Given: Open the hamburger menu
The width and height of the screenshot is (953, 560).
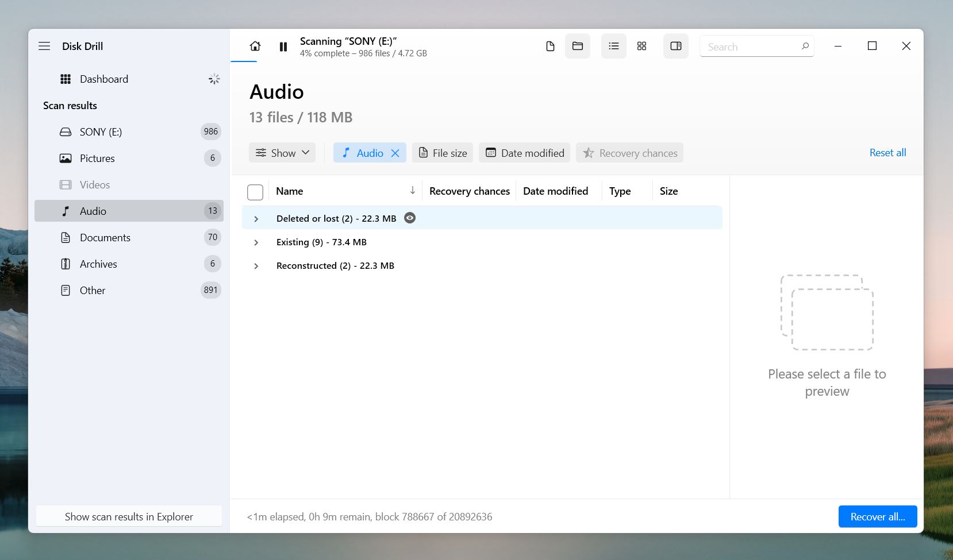Looking at the screenshot, I should 44,46.
